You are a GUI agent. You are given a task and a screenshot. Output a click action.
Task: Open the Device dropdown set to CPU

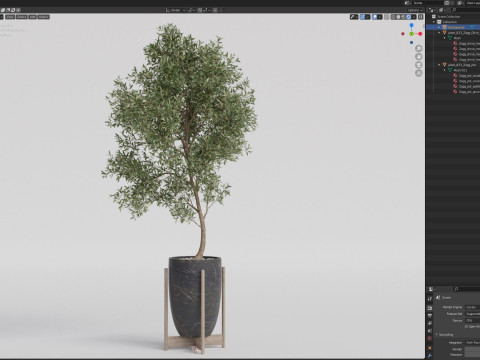coord(473,321)
